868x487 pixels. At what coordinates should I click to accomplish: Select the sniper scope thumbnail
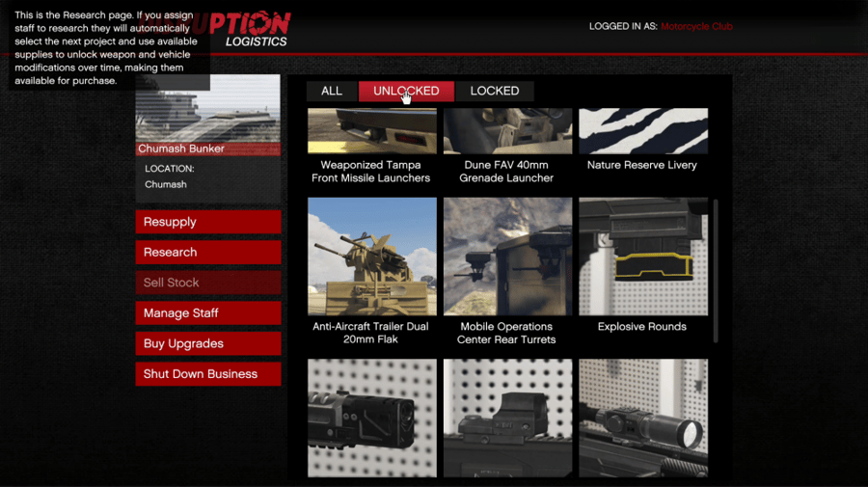tap(643, 419)
